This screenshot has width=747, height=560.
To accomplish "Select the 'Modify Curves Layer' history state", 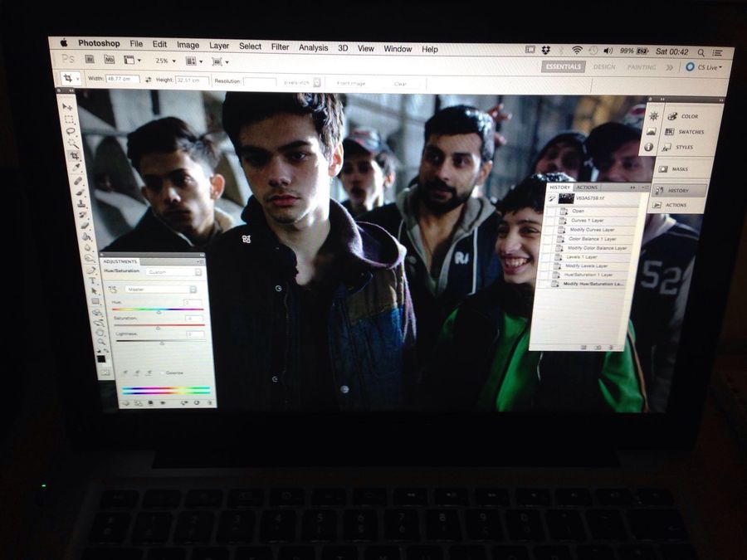I will [x=591, y=230].
